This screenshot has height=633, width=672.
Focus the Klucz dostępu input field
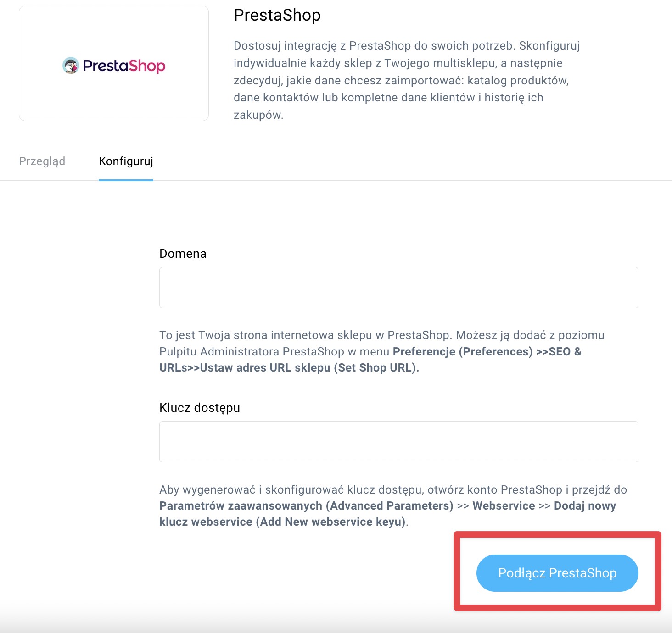click(398, 442)
